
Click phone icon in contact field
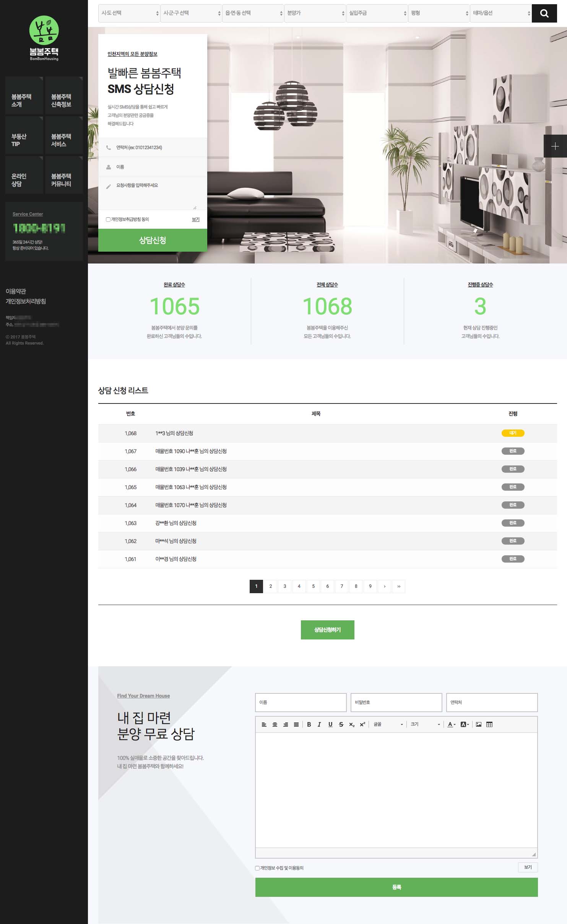click(x=109, y=148)
